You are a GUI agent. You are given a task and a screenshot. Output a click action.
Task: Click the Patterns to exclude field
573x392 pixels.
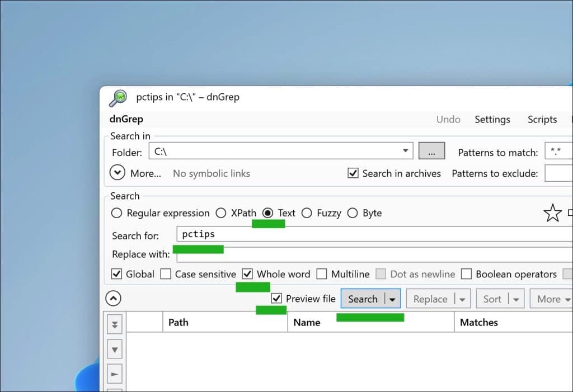pos(559,173)
